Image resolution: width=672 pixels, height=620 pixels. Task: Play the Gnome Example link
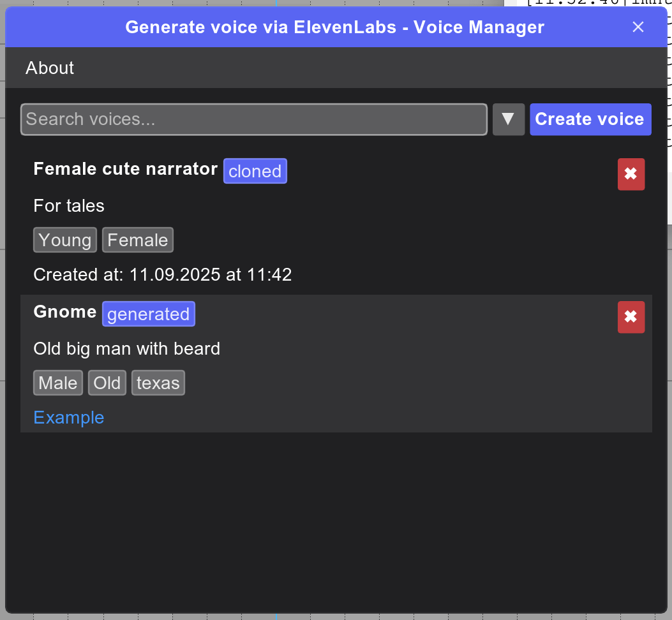click(x=68, y=417)
